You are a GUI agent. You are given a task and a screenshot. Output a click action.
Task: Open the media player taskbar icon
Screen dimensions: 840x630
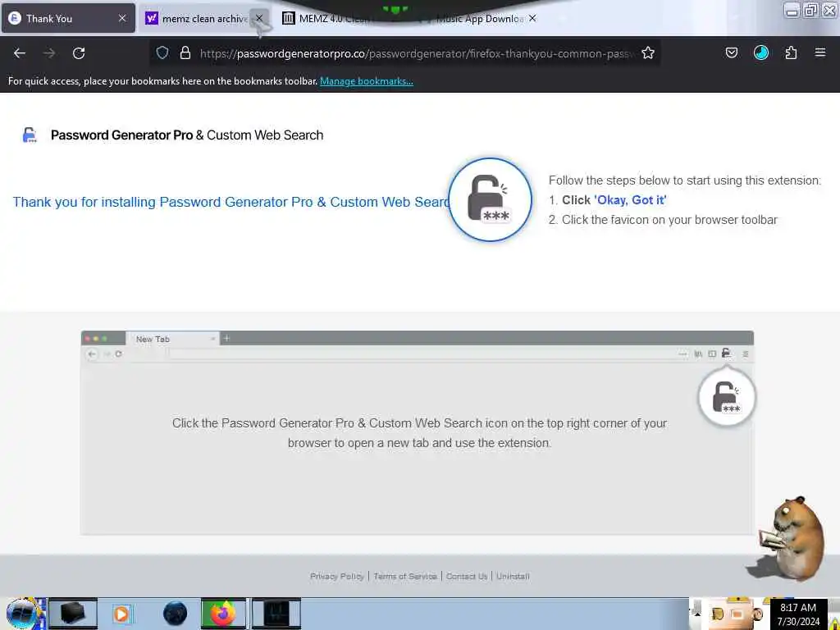122,614
